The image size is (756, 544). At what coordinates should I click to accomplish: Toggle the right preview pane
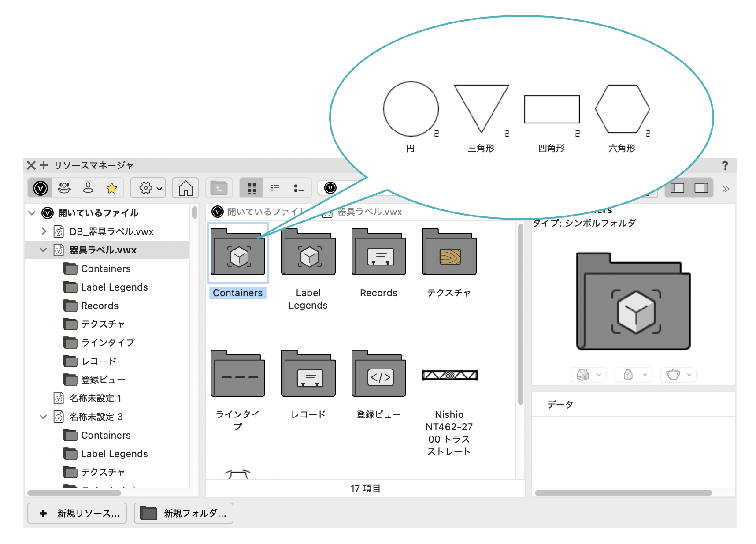[701, 189]
